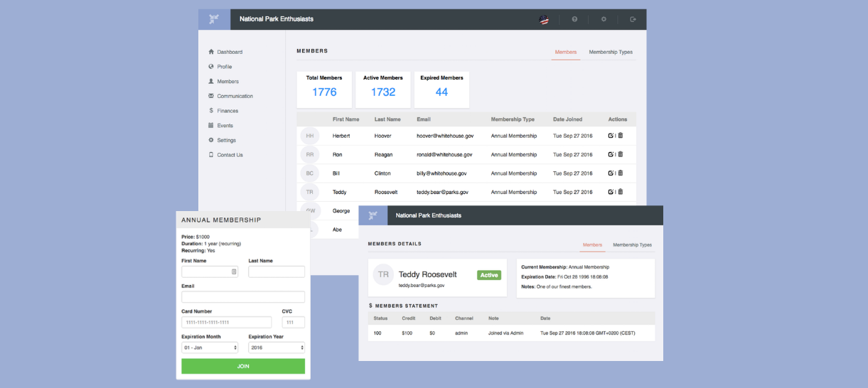868x388 pixels.
Task: Click the ronald@whitehouse.gov email cell
Action: pos(444,154)
